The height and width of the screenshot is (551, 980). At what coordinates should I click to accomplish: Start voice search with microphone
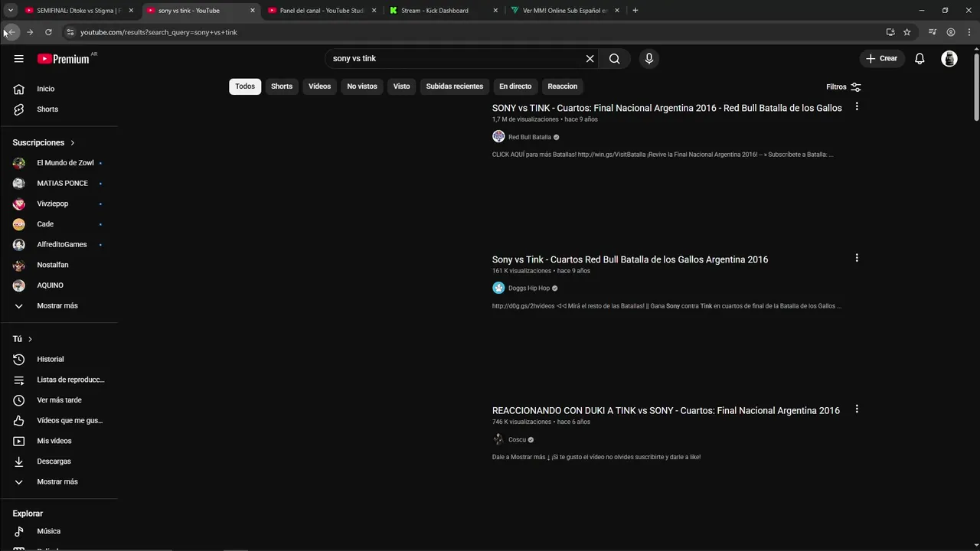649,59
